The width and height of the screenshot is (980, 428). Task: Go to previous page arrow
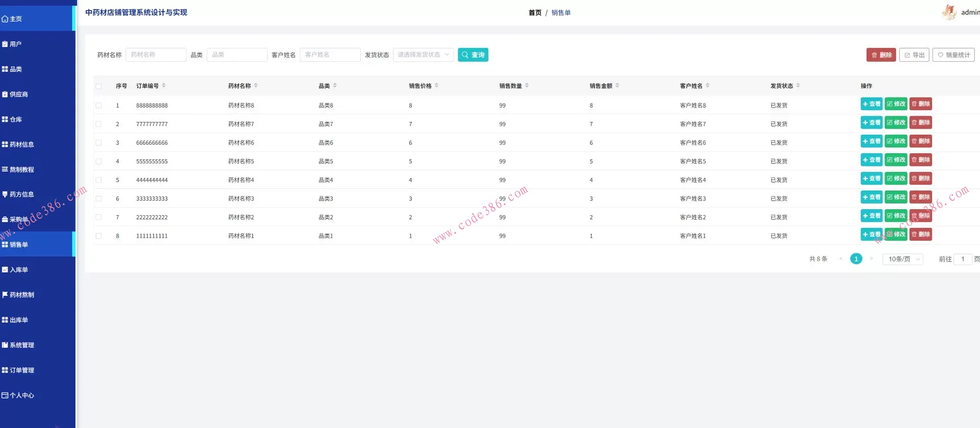(841, 259)
